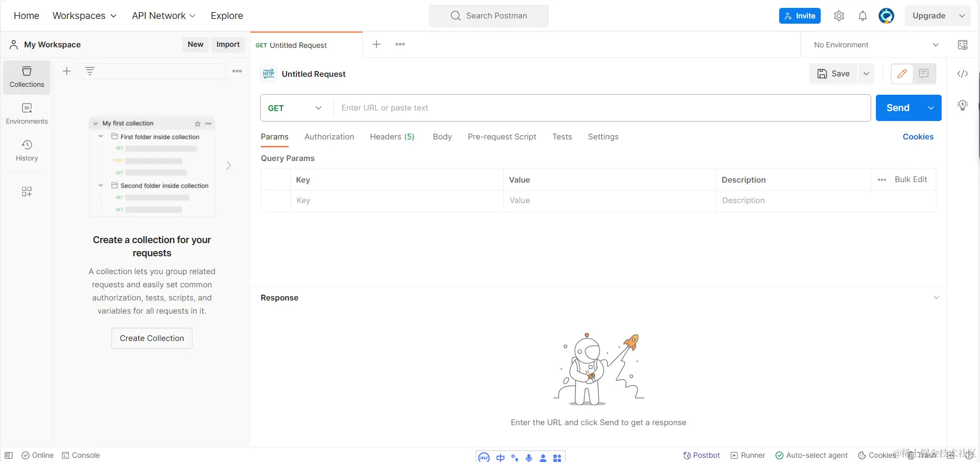Image resolution: width=980 pixels, height=462 pixels.
Task: Open the collections panel options dots
Action: [237, 71]
